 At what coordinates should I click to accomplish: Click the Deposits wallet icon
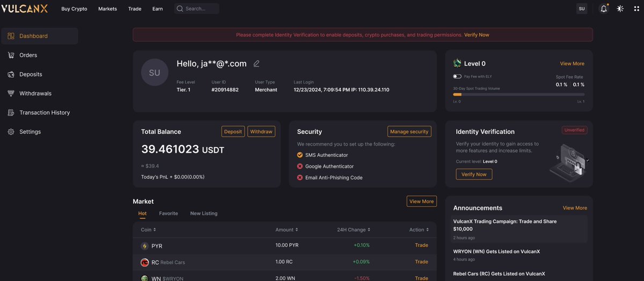(11, 74)
